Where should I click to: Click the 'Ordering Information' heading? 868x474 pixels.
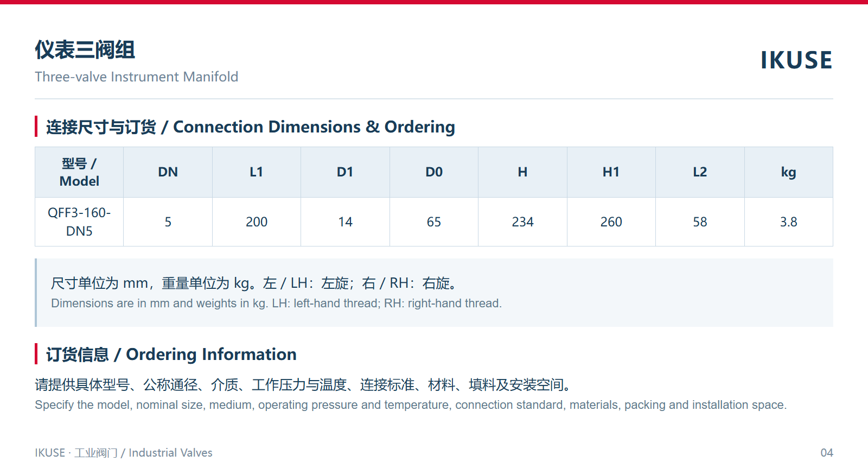[x=171, y=354]
